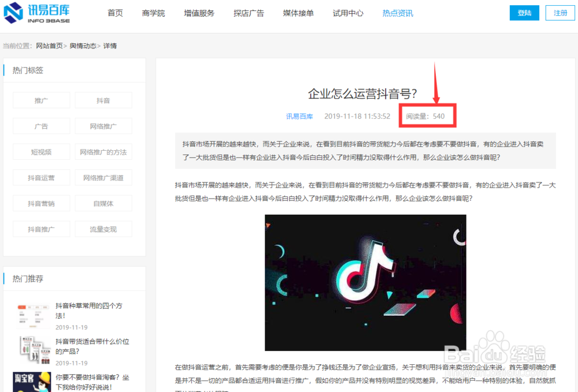Open the 商学院 menu item
Image resolution: width=578 pixels, height=392 pixels.
153,12
